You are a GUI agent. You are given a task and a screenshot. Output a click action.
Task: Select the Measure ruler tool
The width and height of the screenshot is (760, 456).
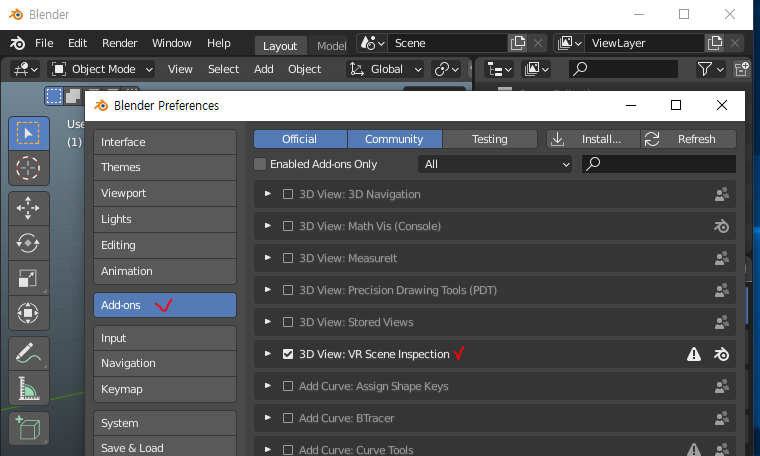pos(29,388)
